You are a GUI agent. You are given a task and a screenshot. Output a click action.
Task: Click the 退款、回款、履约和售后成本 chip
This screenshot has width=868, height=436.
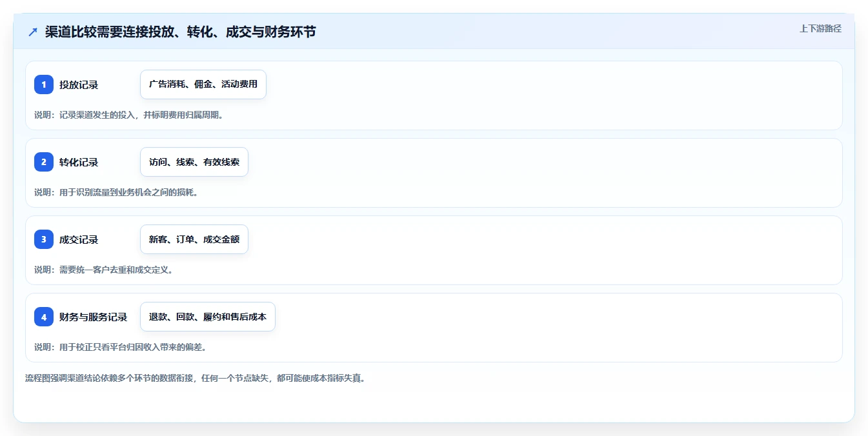[208, 317]
